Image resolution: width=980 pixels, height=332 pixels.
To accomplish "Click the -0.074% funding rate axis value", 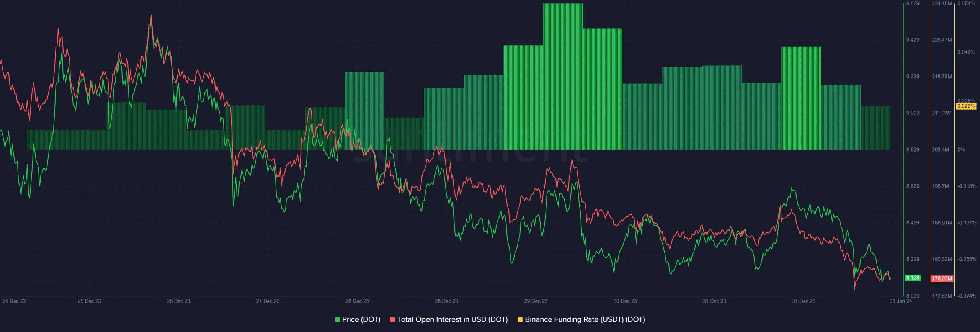I will [x=967, y=296].
